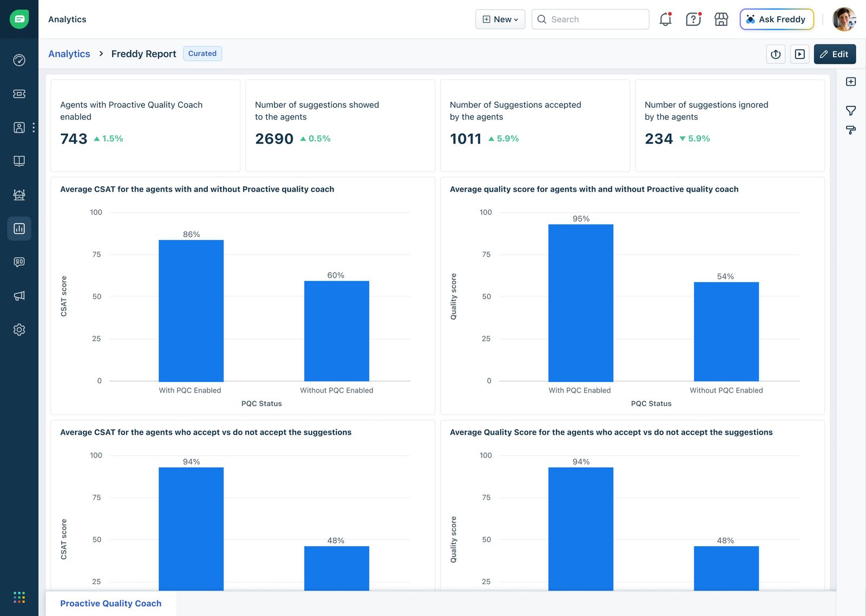Image resolution: width=866 pixels, height=616 pixels.
Task: Click the Analytics header title
Action: pos(67,19)
